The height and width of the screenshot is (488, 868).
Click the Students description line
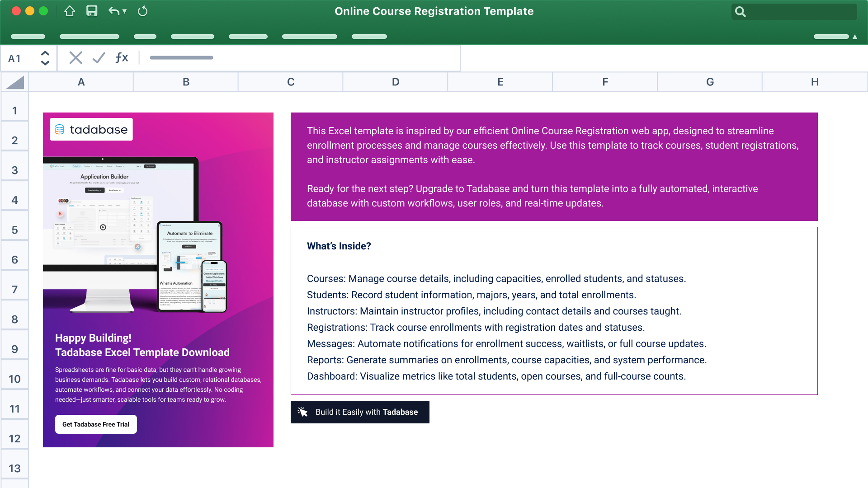tap(472, 295)
